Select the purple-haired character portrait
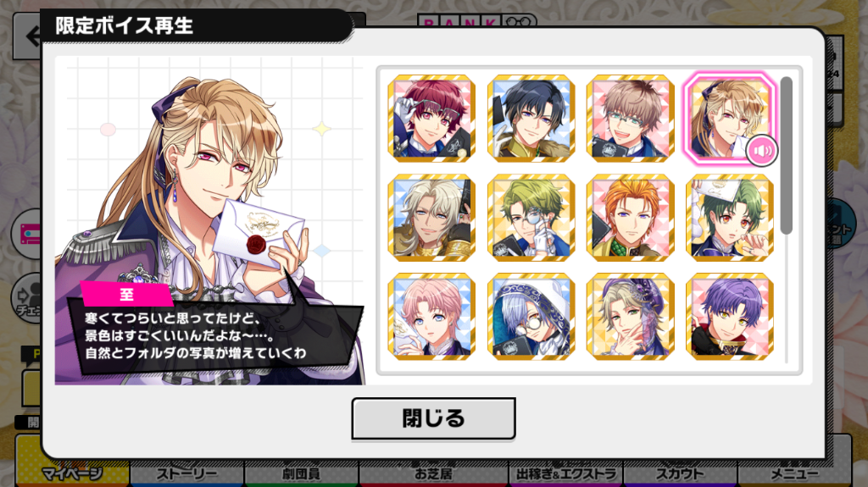 tap(730, 317)
